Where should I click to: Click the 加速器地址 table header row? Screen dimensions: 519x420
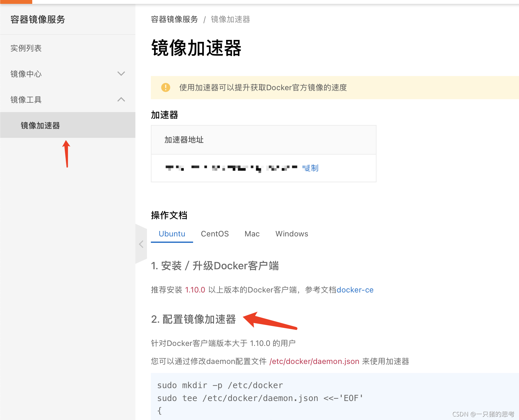(183, 139)
